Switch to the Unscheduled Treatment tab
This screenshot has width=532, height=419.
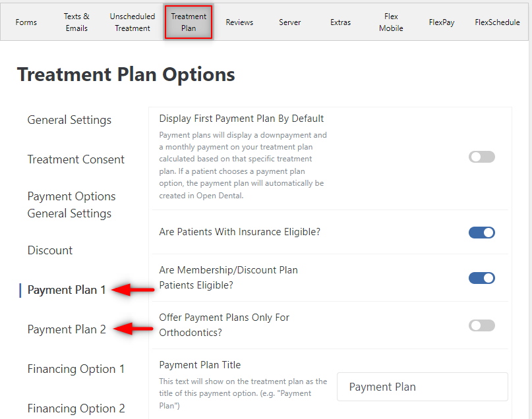click(132, 22)
